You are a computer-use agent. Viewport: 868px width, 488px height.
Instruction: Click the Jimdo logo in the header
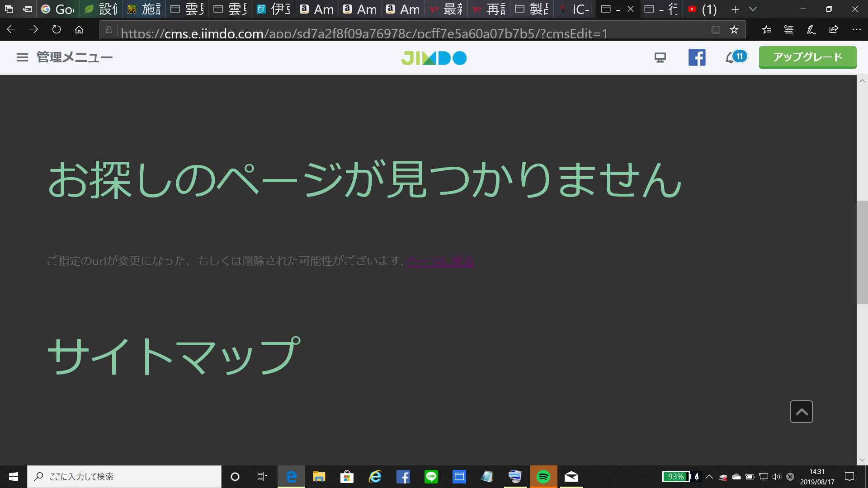434,58
